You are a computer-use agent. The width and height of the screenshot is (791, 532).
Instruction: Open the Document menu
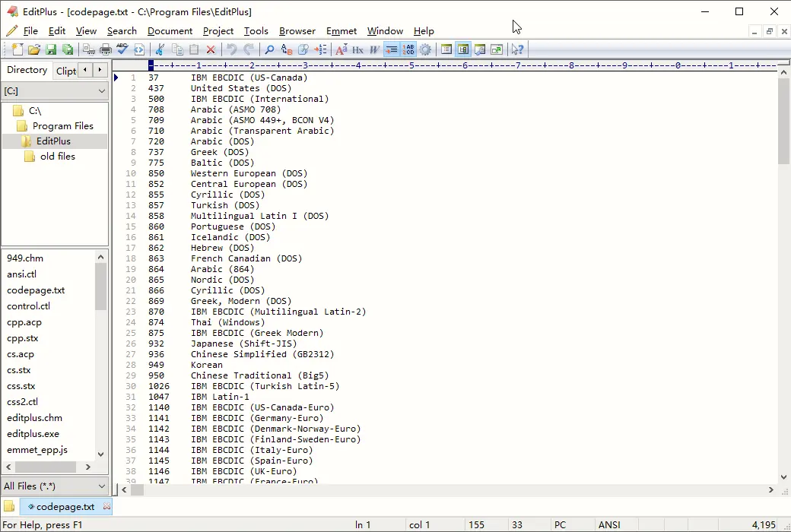170,30
